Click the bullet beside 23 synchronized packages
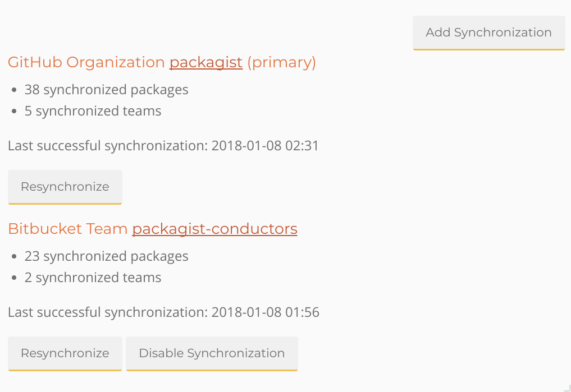571x392 pixels. [13, 255]
